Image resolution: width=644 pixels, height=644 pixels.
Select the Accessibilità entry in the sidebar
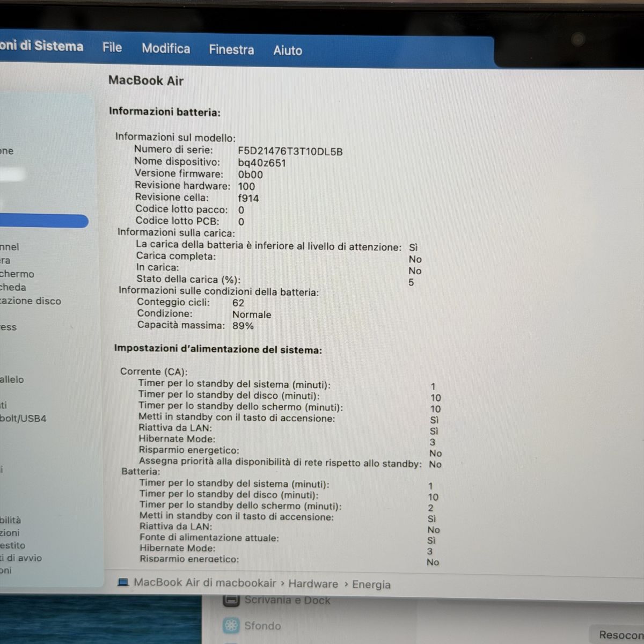point(11,520)
